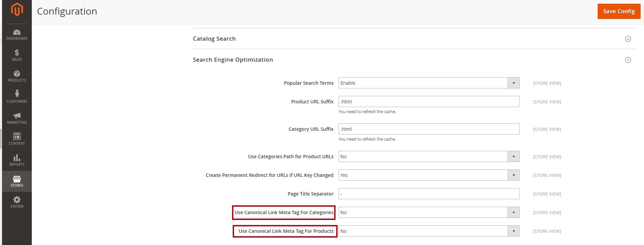644x245 pixels.
Task: Open Create Permanent Redirect for URLs dropdown
Action: pyautogui.click(x=429, y=175)
